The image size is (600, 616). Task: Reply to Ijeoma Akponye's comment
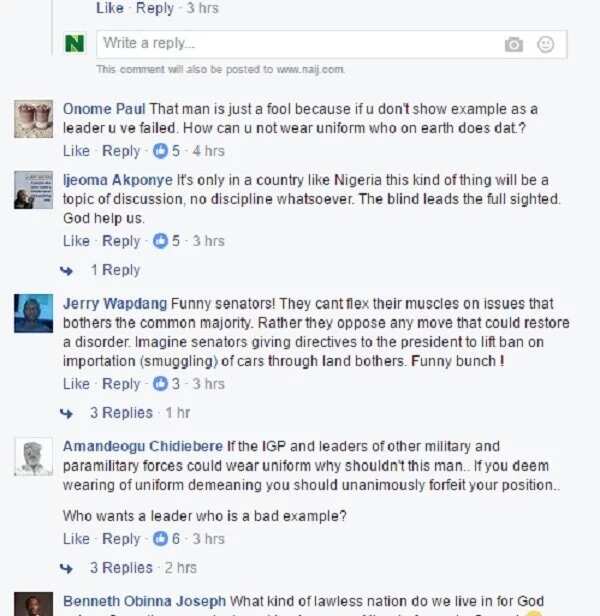coord(121,241)
